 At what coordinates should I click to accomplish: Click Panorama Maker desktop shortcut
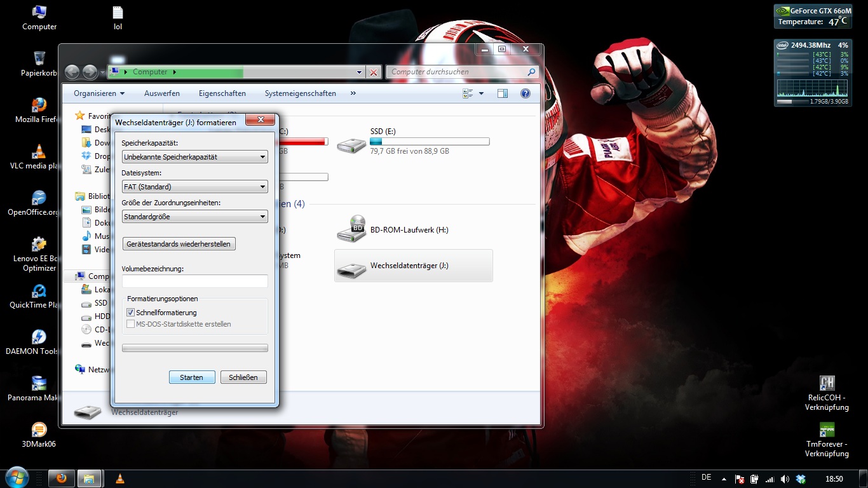[39, 388]
